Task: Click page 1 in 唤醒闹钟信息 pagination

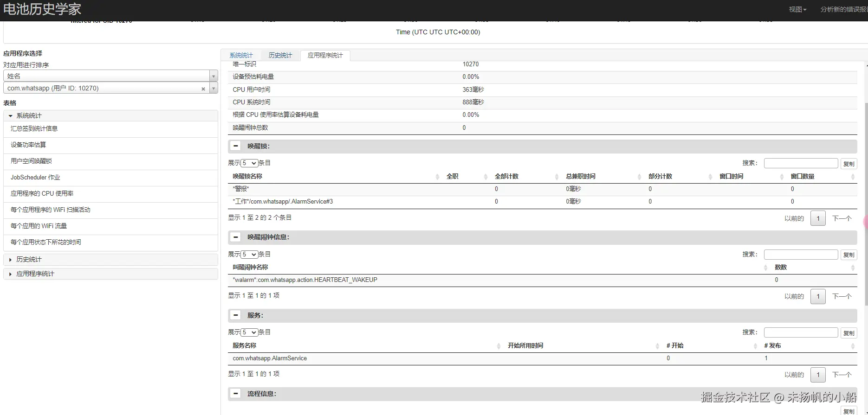Action: 818,296
